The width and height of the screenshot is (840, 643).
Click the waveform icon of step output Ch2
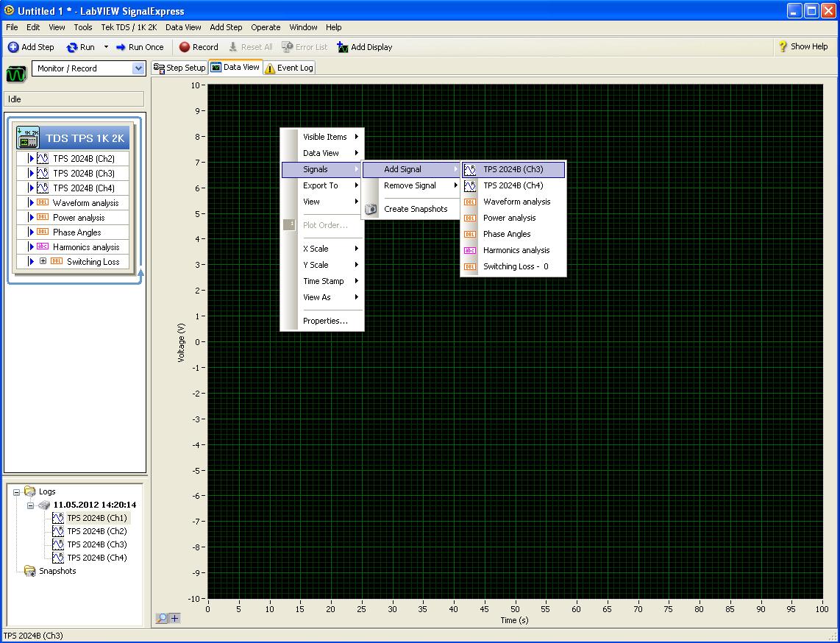coord(43,159)
